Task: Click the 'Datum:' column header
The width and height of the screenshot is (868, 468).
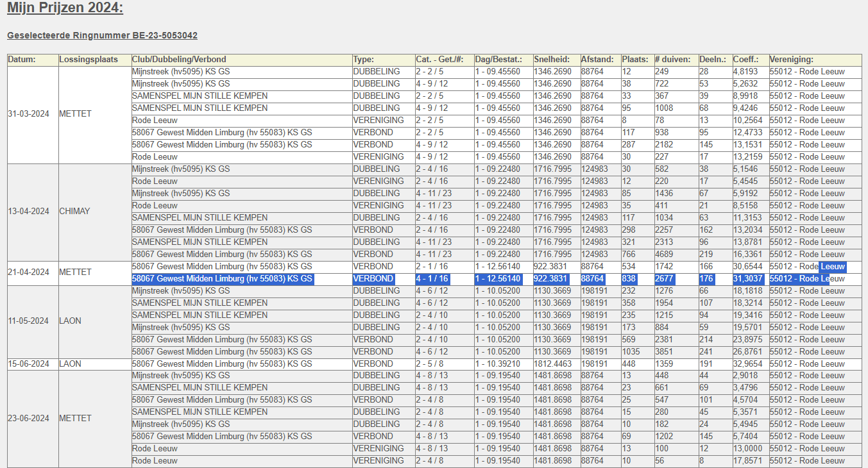Action: coord(22,60)
